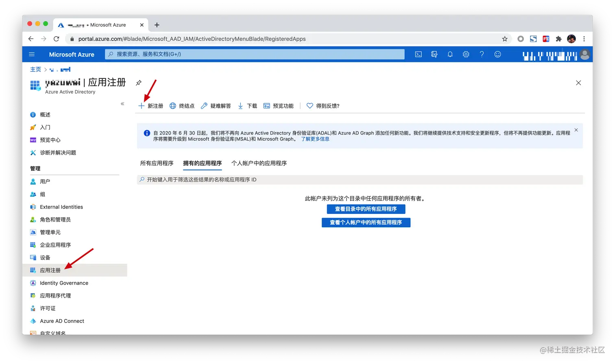Open the Azure portal hamburger menu

[x=32, y=54]
